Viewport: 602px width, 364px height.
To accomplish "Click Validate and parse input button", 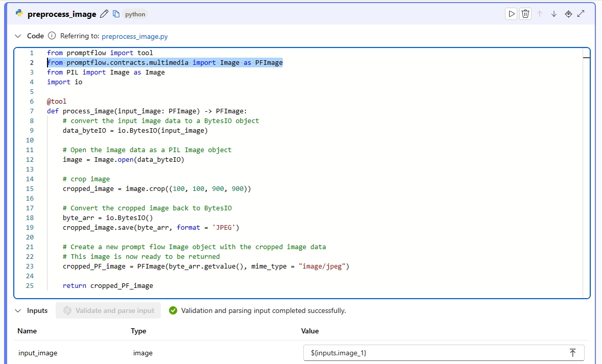I will [x=108, y=310].
